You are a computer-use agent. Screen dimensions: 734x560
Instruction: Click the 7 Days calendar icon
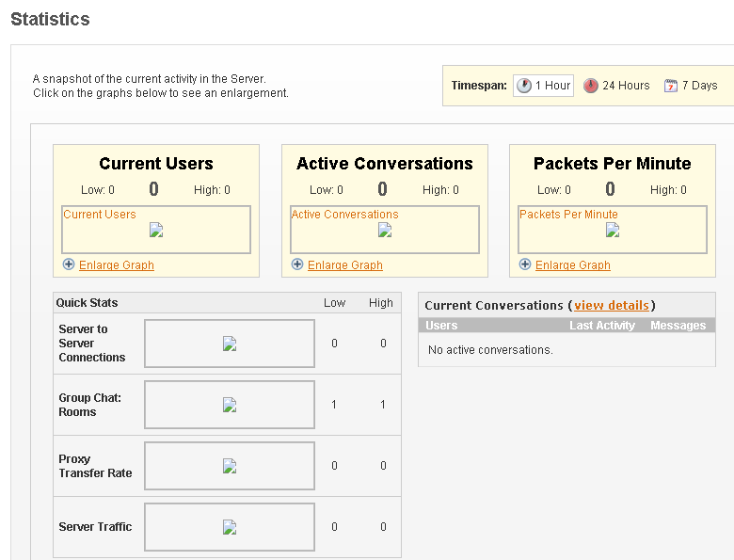click(x=671, y=86)
